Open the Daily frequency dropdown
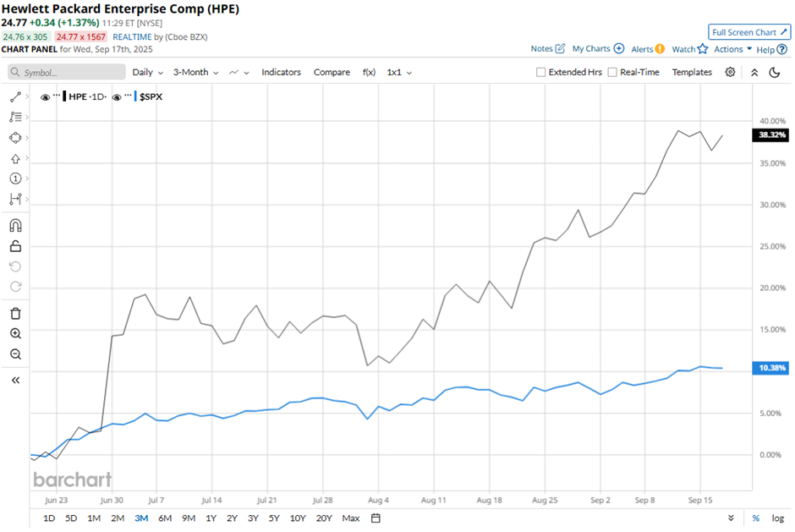This screenshot has width=795, height=532. pyautogui.click(x=147, y=73)
